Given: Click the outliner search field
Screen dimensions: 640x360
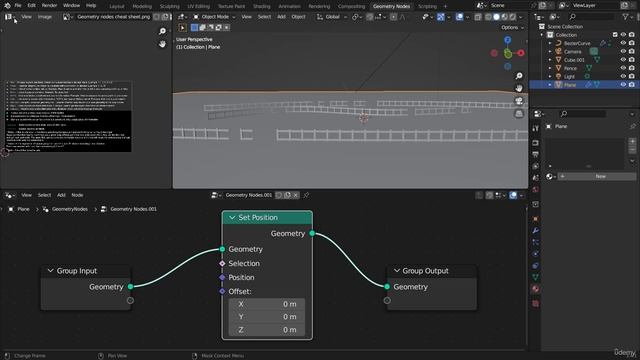Looking at the screenshot, I should [591, 17].
